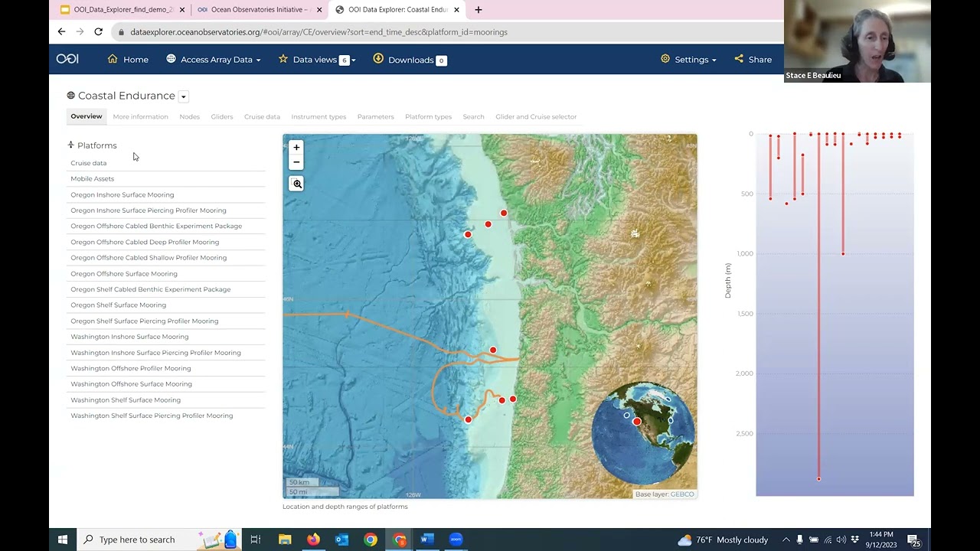Switch to the Nodes tab

click(189, 116)
